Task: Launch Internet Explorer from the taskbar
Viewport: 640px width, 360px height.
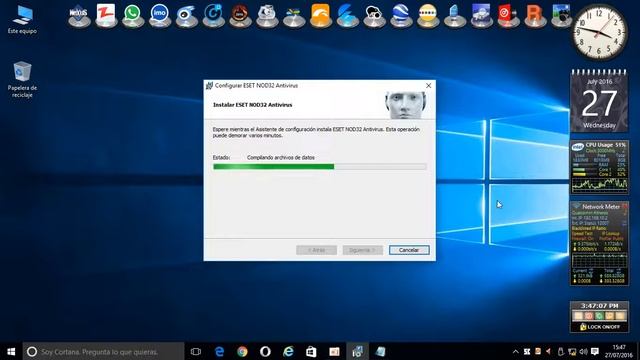Action: click(x=289, y=351)
